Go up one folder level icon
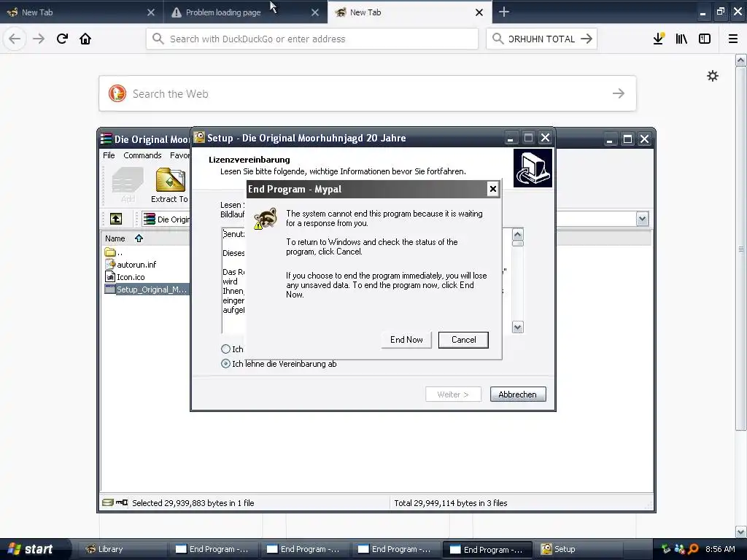This screenshot has width=747, height=560. [116, 219]
